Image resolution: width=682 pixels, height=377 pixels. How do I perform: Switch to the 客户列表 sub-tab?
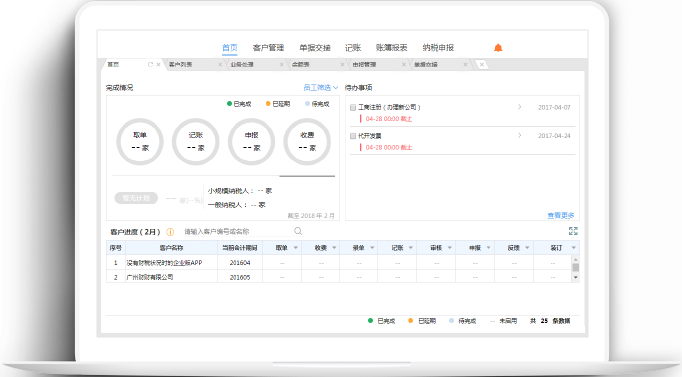tap(181, 64)
